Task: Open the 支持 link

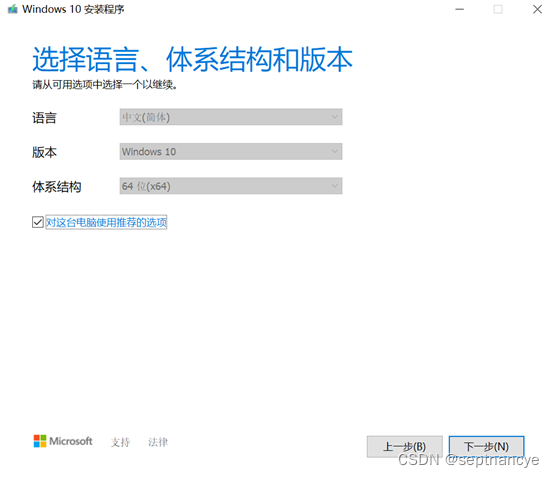Action: tap(120, 442)
